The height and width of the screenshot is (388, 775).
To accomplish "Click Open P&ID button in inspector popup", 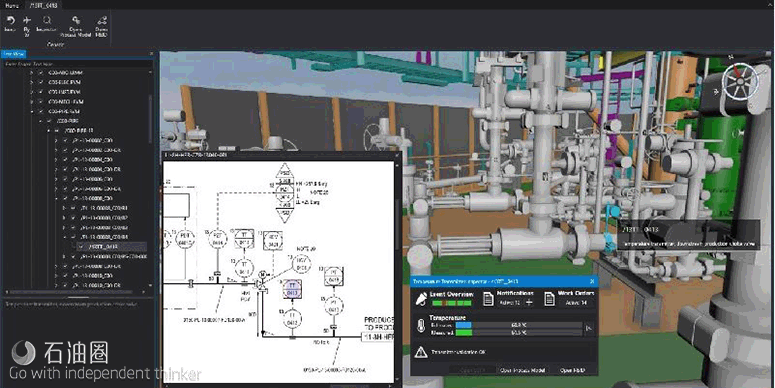I will [x=572, y=370].
